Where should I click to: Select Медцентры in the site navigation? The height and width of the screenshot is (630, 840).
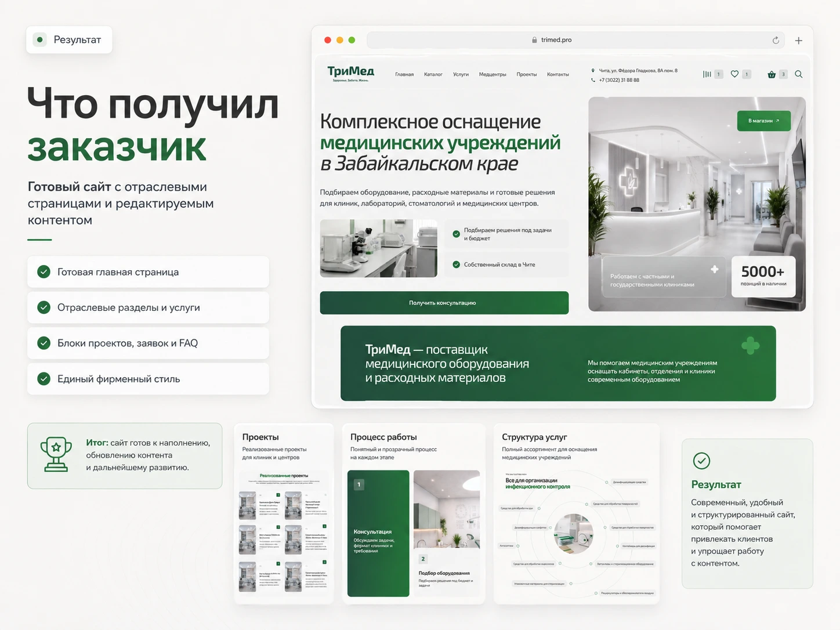[493, 74]
